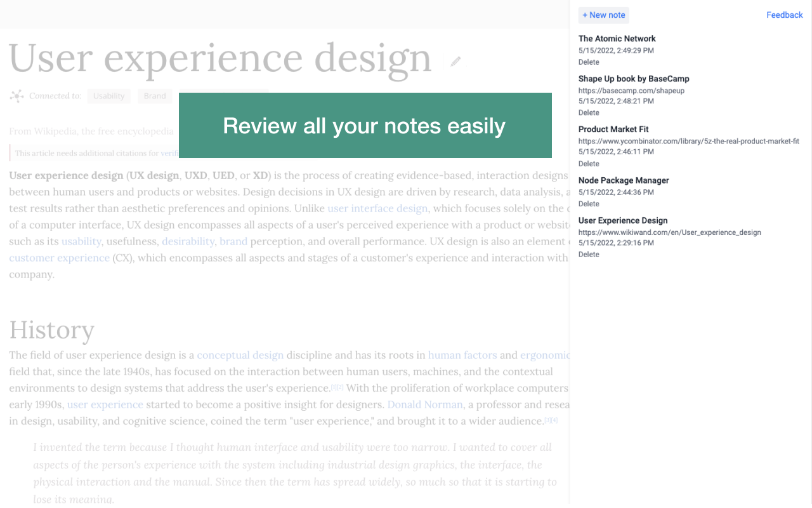Delete the Product Market Fit note
This screenshot has height=508, width=812.
[589, 164]
